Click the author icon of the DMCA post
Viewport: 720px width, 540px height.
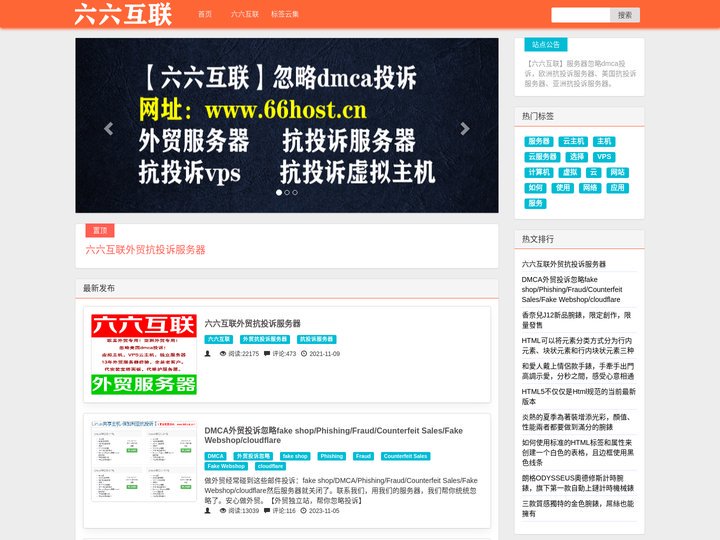coord(208,511)
